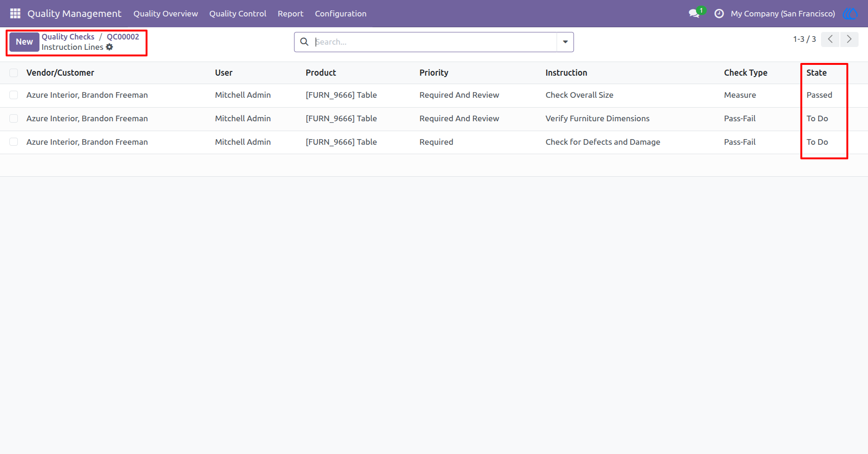Open the conversations chat icon
Screen dimensions: 868x454
tap(694, 14)
